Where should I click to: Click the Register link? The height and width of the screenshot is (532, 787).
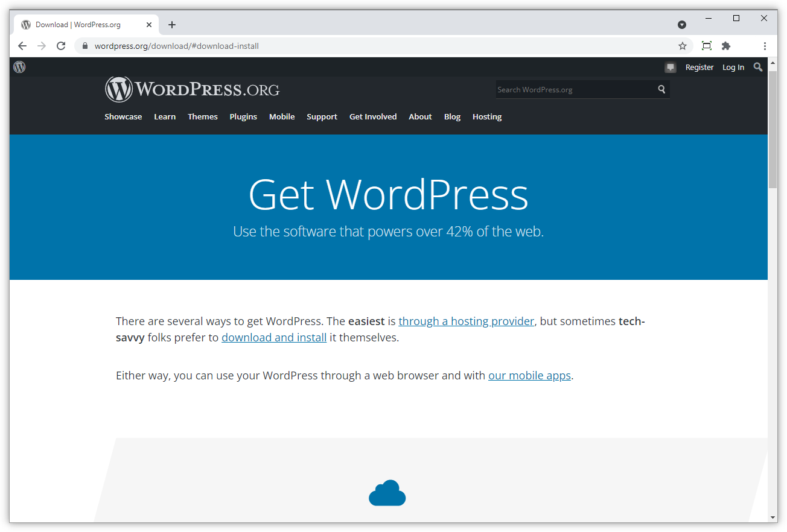(x=699, y=68)
